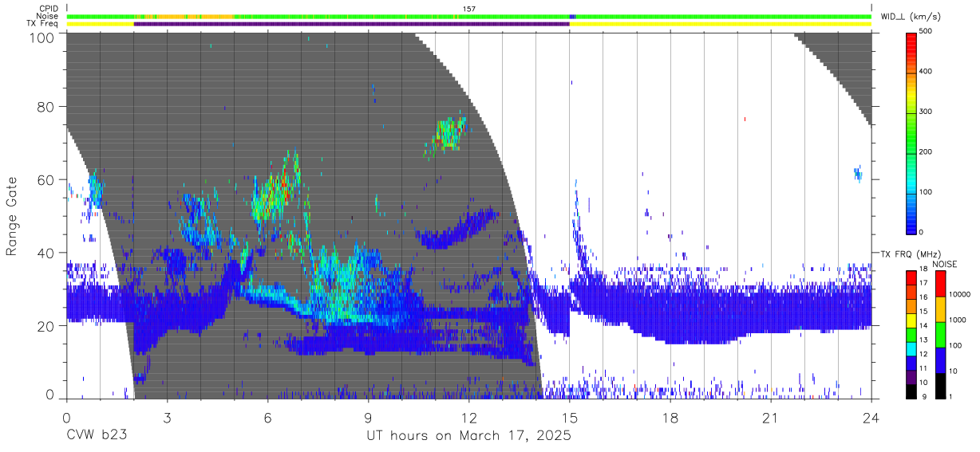Pick the purple 10–11 MHz frequency swatch

911,375
